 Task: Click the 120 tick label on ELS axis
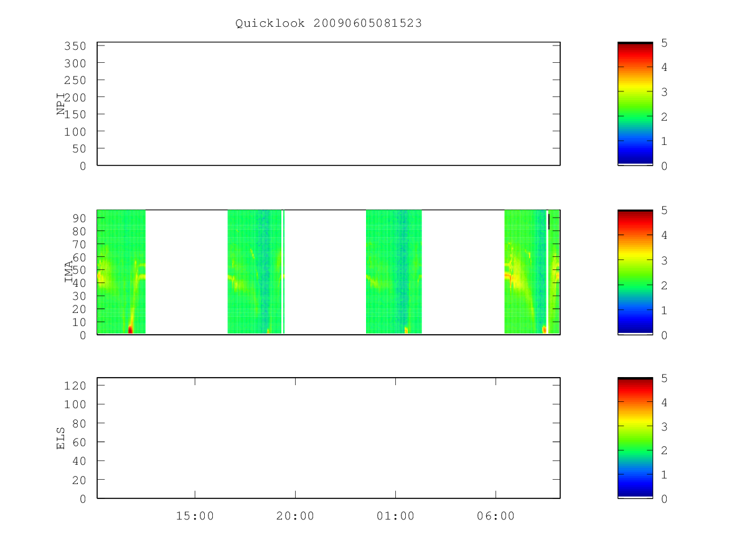tap(75, 385)
